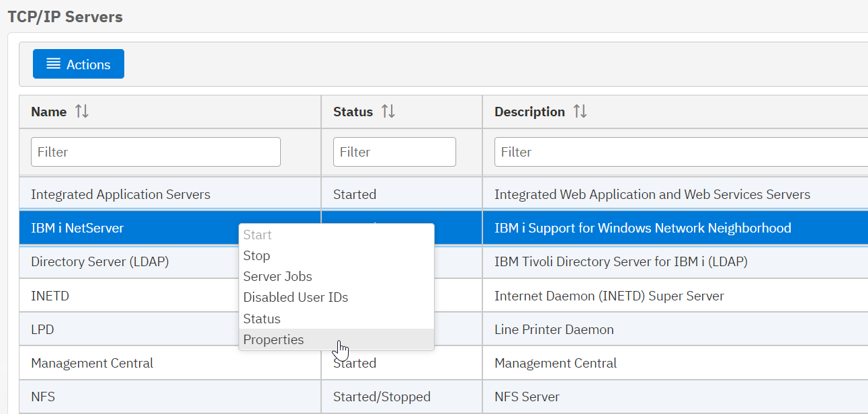Sort table by Status column
Screen dimensions: 868x414
388,112
